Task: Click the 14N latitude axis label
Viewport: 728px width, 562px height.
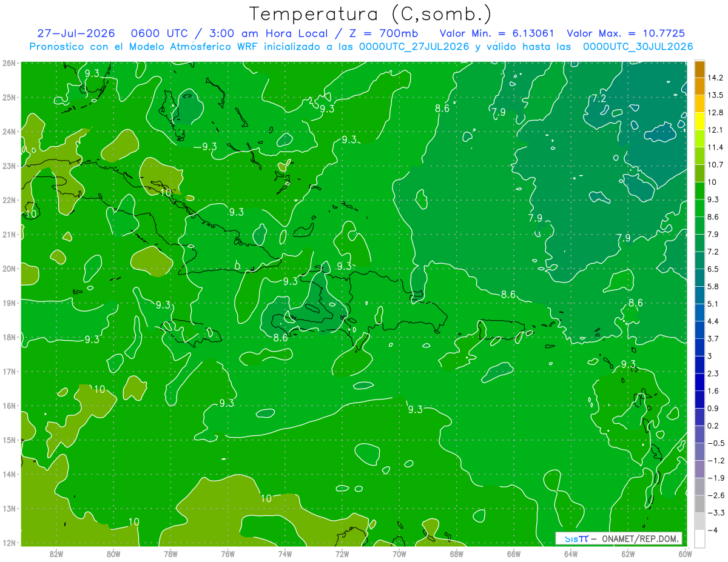Action: 8,474
